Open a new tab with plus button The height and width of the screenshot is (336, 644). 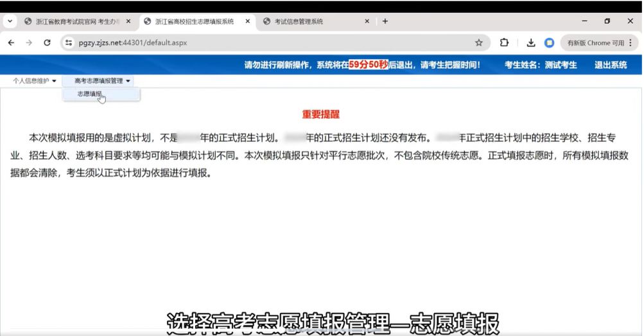click(x=385, y=21)
